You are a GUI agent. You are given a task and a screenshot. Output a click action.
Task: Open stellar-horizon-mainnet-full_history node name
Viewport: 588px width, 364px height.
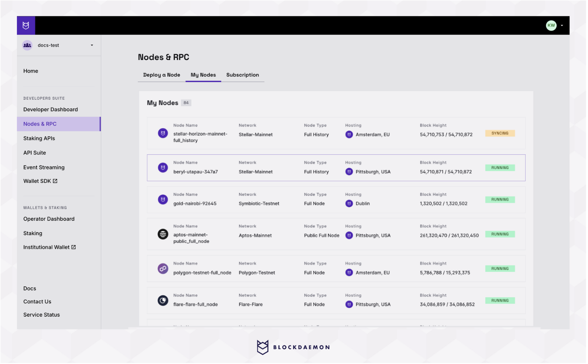[x=200, y=137]
